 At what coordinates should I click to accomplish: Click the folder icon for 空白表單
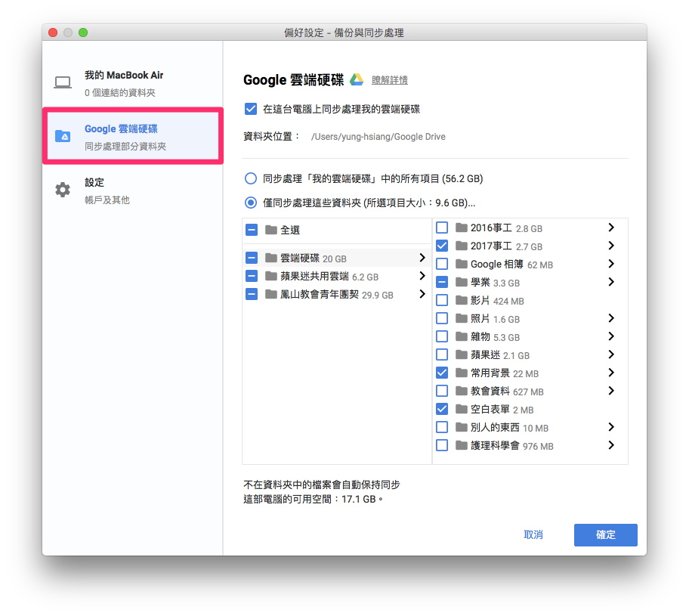coord(462,410)
